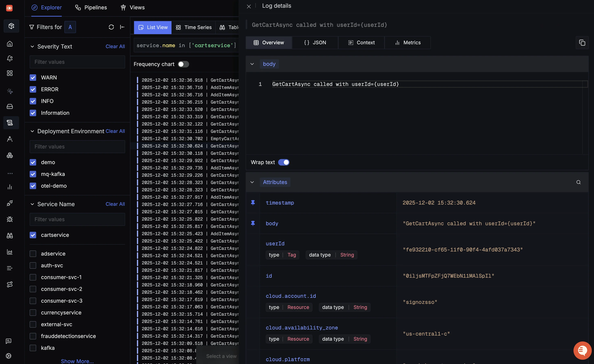594x364 pixels.
Task: Uncheck the cartservice service filter
Action: click(33, 235)
